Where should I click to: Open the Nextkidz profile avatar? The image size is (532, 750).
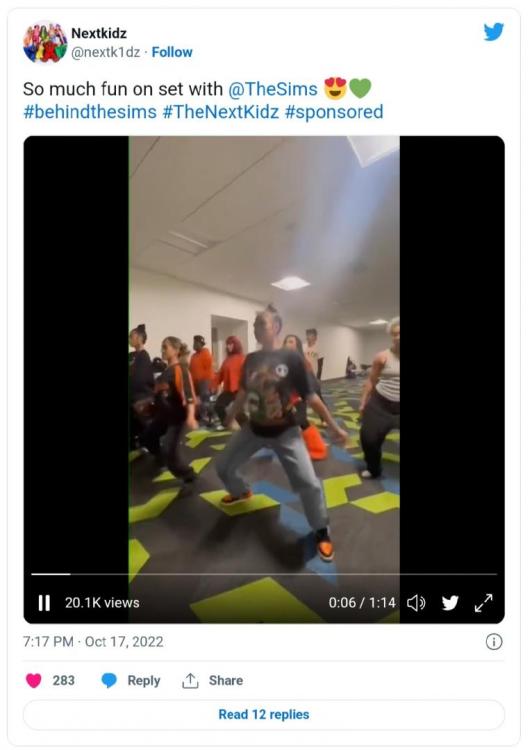point(45,42)
